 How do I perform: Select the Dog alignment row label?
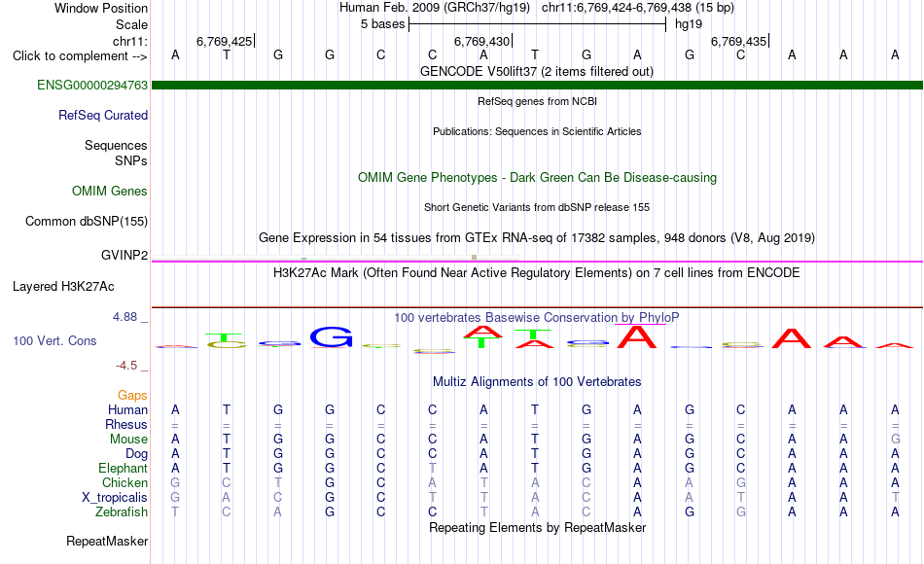tap(136, 454)
